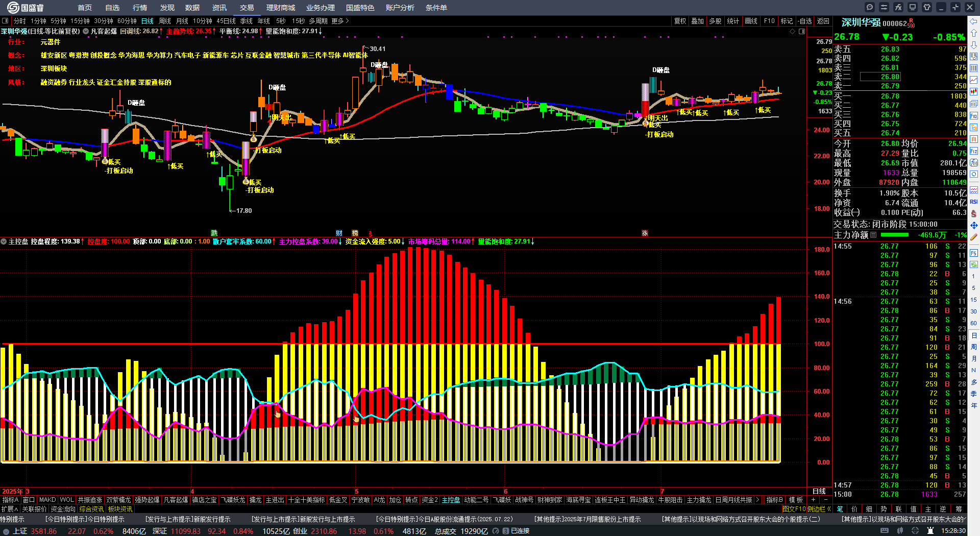This screenshot has height=536, width=980.
Task: Select the MAKD indicator tab
Action: (x=47, y=500)
